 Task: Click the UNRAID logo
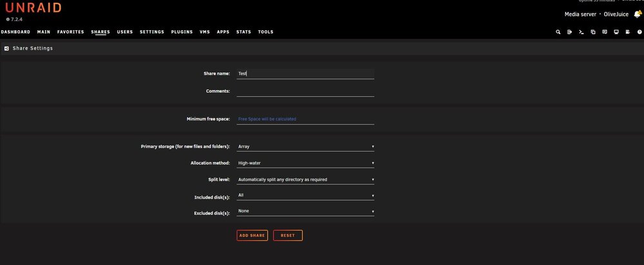(33, 7)
